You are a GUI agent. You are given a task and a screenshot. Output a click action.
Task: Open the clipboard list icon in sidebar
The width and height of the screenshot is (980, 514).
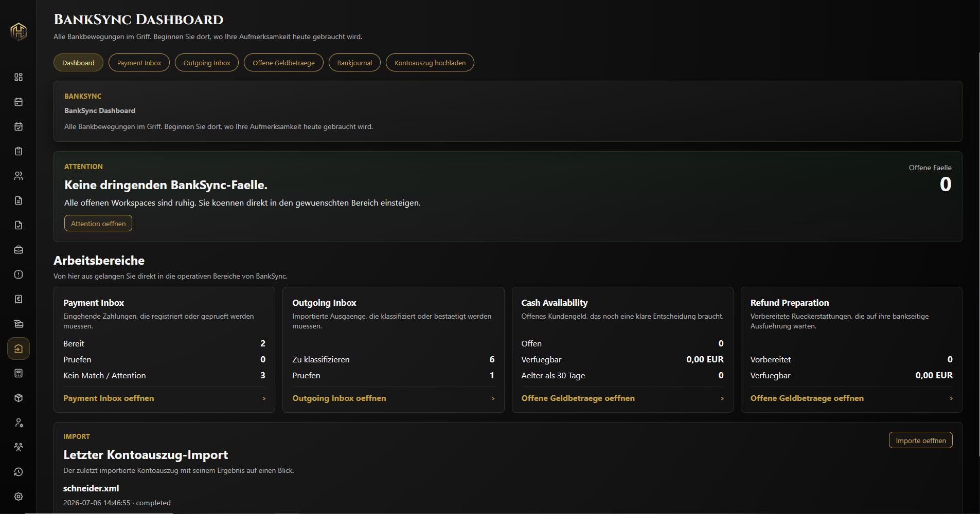tap(19, 151)
